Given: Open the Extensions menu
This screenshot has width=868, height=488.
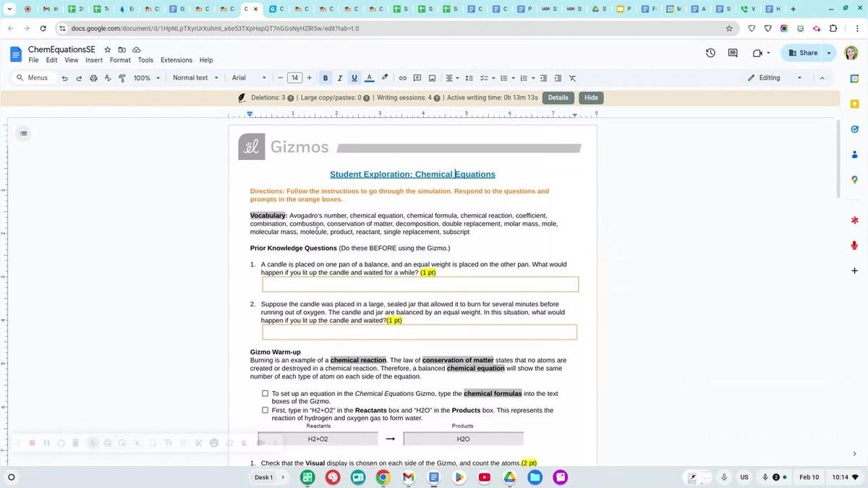Looking at the screenshot, I should 176,60.
